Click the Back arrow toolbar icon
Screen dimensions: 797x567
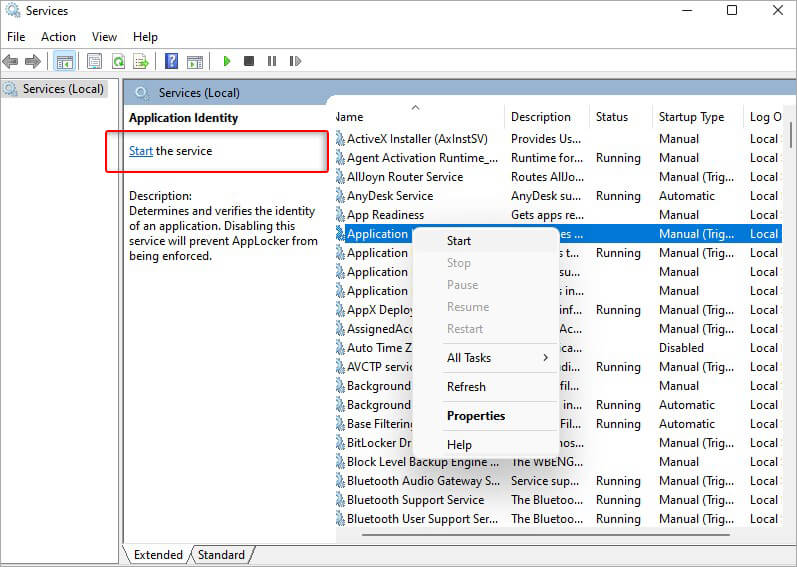coord(10,61)
